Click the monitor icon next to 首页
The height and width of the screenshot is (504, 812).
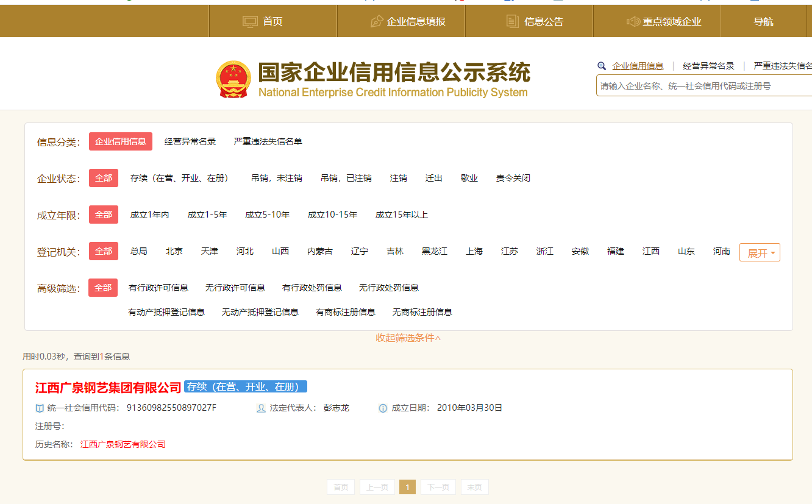[250, 21]
